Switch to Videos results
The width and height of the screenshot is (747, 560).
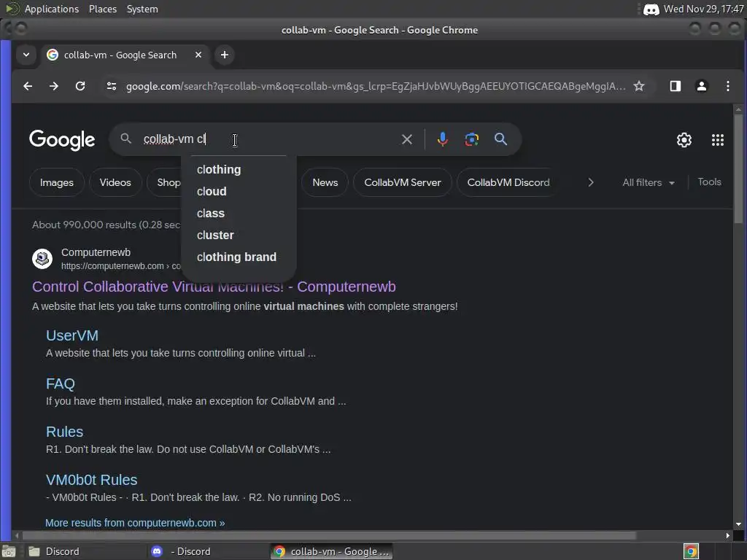tap(115, 182)
